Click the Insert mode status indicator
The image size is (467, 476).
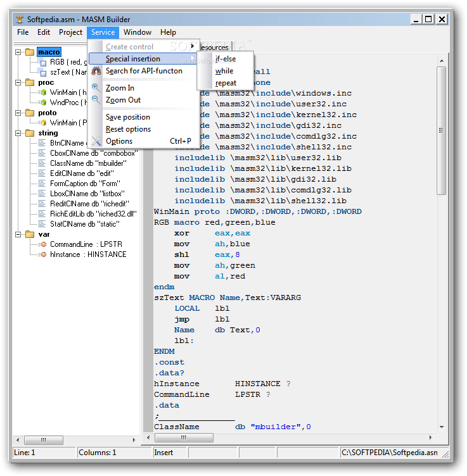click(x=163, y=453)
